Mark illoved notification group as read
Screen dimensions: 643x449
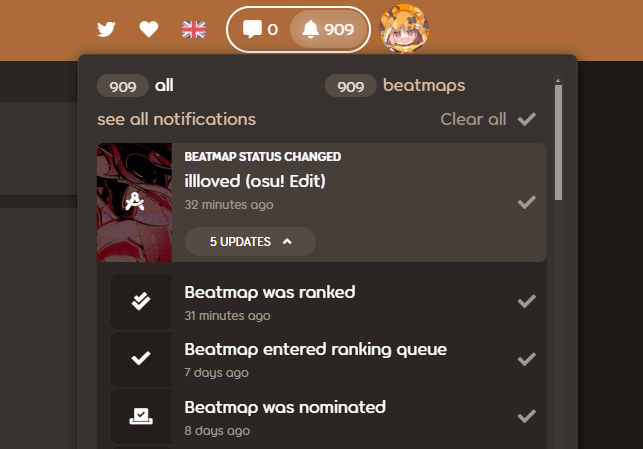527,202
